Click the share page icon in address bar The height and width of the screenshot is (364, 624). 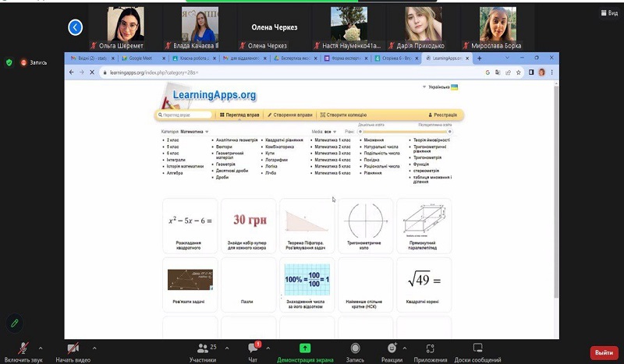click(x=509, y=72)
